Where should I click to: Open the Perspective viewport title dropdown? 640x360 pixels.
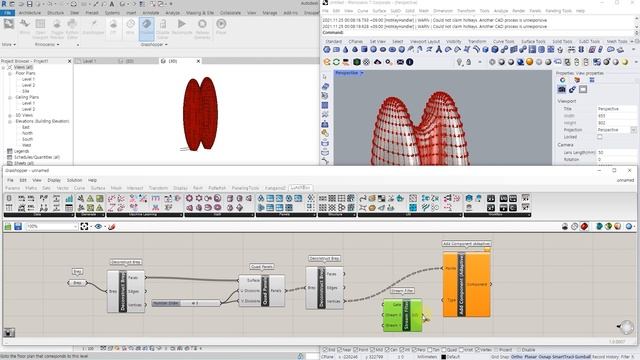[x=362, y=73]
